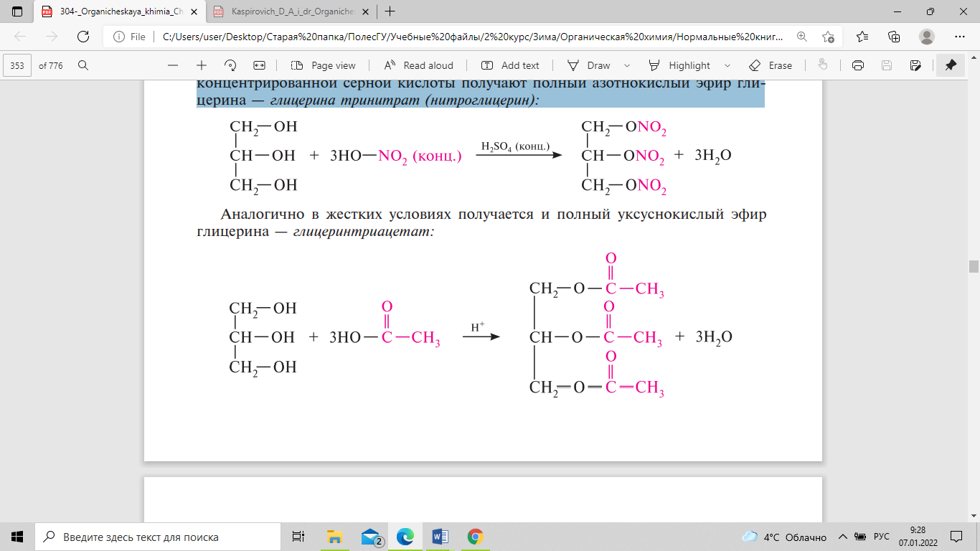The width and height of the screenshot is (980, 551).
Task: Add this page to favorites
Action: 828,37
